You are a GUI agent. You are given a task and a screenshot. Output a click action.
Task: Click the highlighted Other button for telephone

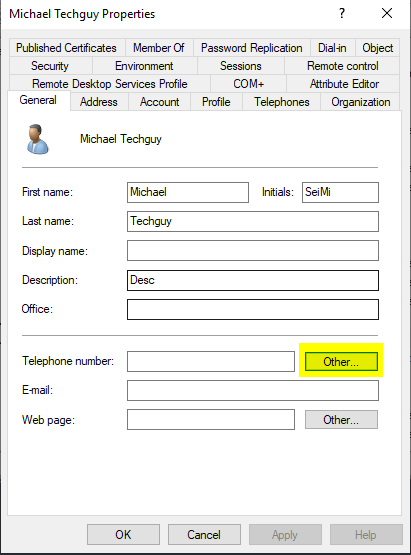[x=341, y=361]
